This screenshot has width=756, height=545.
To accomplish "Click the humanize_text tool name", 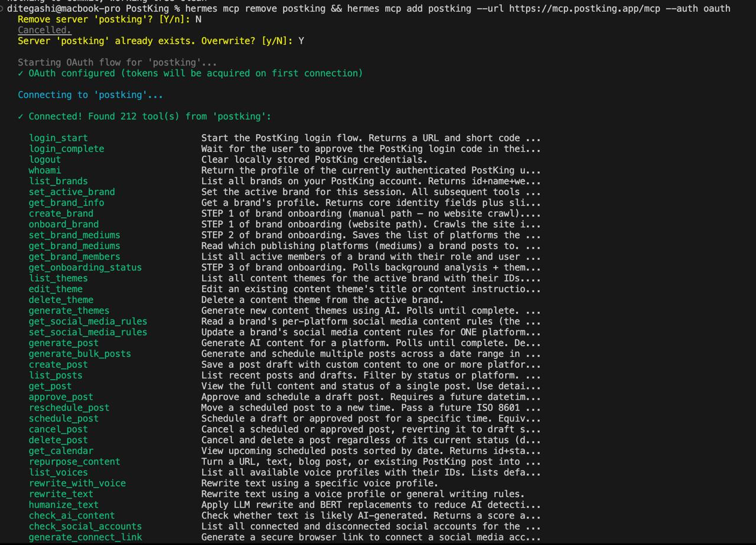I will click(x=63, y=504).
